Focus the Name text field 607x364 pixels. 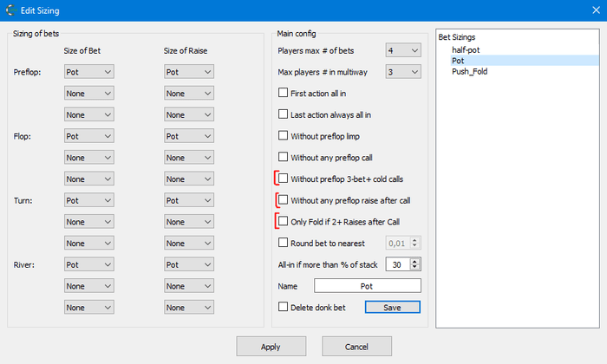click(368, 286)
